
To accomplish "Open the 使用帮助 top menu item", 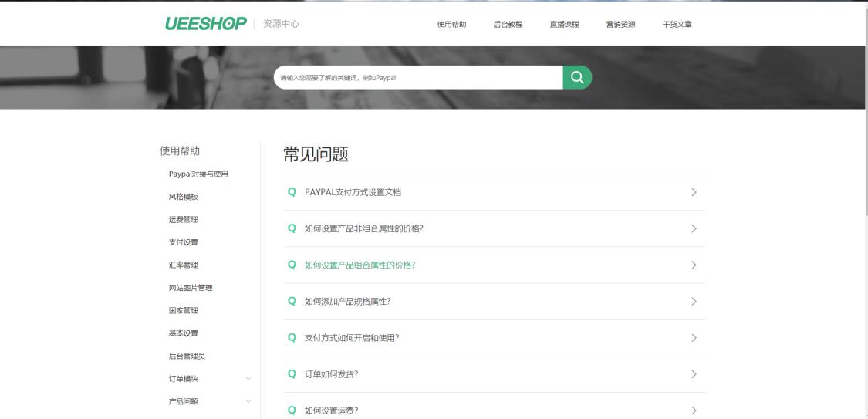I will (x=451, y=25).
